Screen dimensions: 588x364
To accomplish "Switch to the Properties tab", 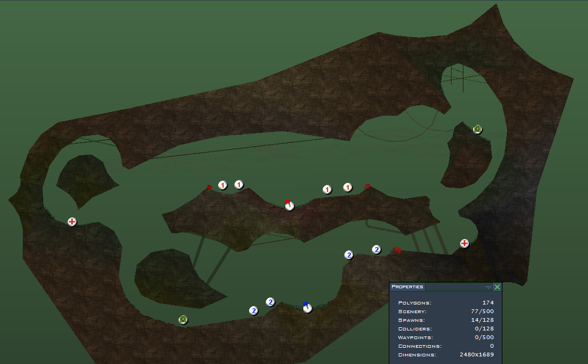I will pos(407,287).
